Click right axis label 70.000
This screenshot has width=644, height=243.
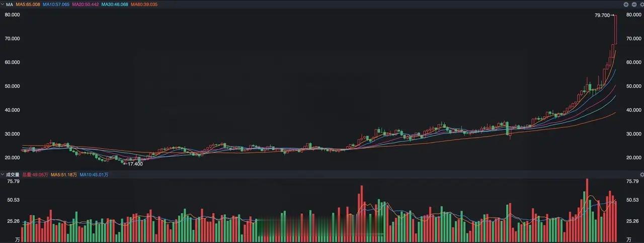coord(633,38)
